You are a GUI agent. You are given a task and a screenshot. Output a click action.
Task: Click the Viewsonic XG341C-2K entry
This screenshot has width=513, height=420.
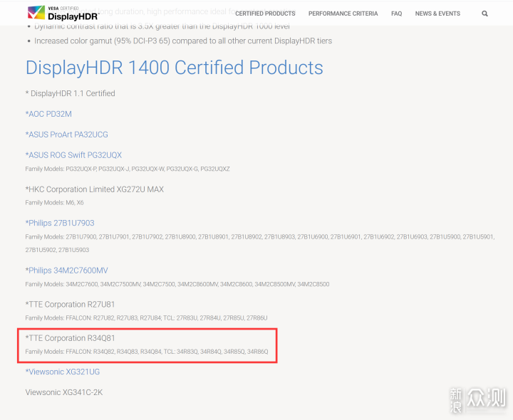64,392
